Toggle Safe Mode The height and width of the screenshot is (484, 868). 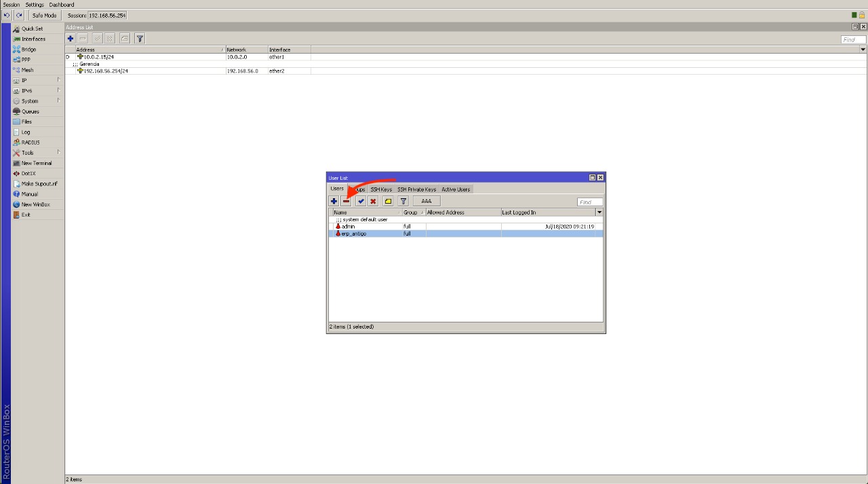point(45,15)
